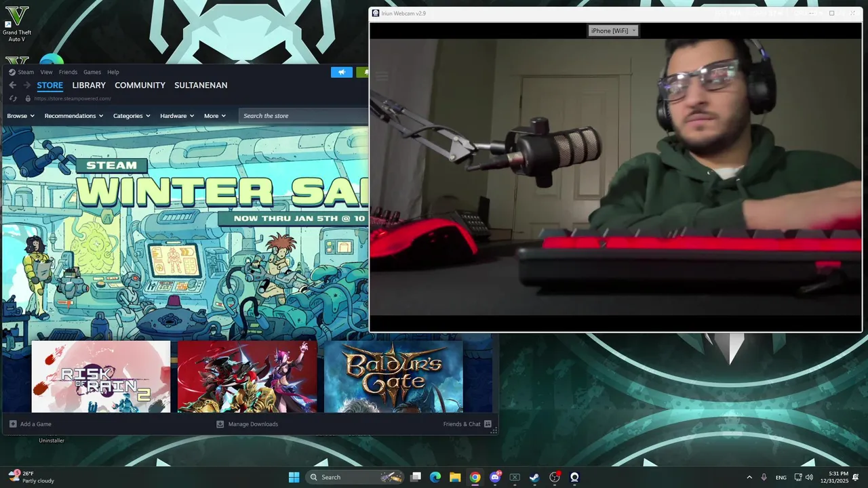Go forward using Steam's forward arrow

coord(27,85)
